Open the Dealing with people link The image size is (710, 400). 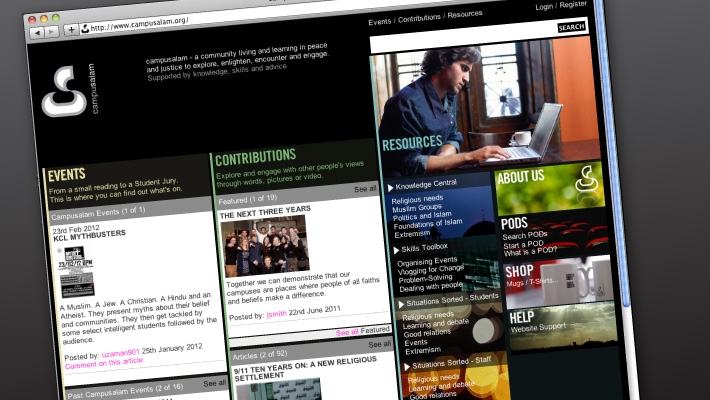pos(431,287)
